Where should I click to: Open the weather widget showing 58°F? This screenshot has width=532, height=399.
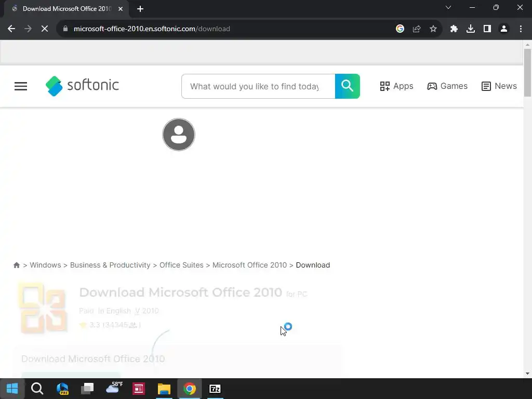click(x=114, y=388)
